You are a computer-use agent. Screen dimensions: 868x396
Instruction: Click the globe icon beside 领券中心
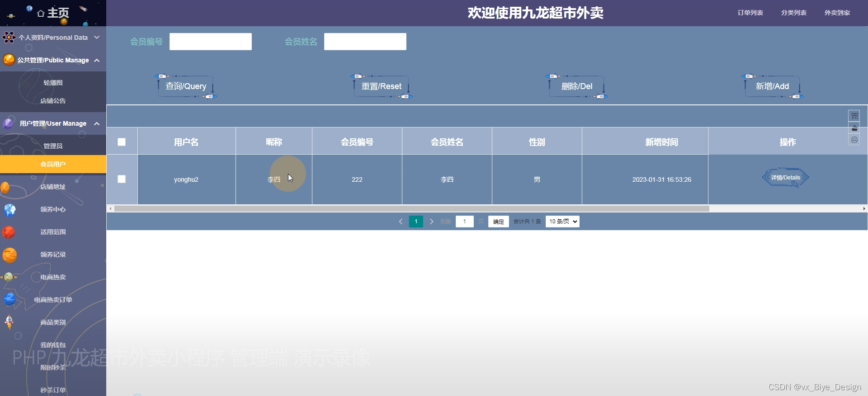(x=9, y=210)
